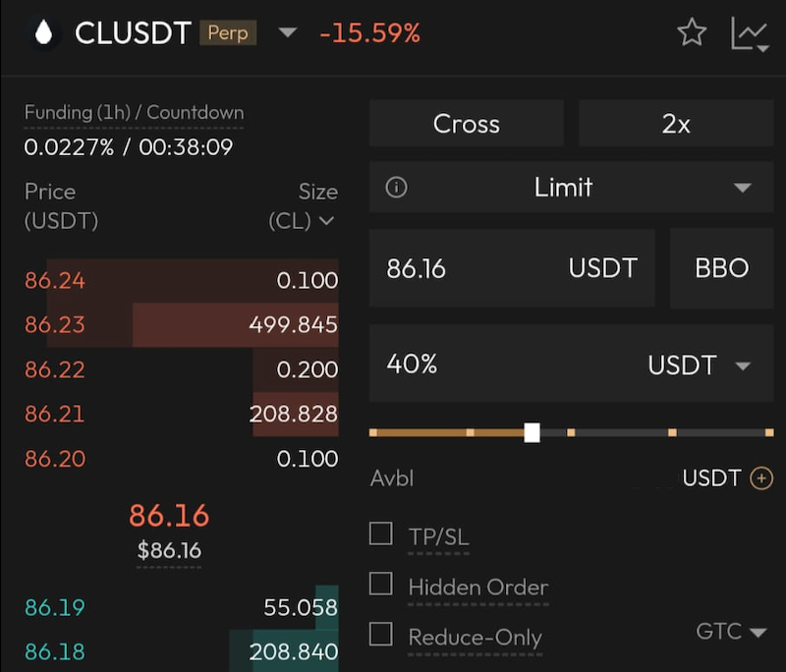Change the USDT amount unit dropdown

click(700, 364)
